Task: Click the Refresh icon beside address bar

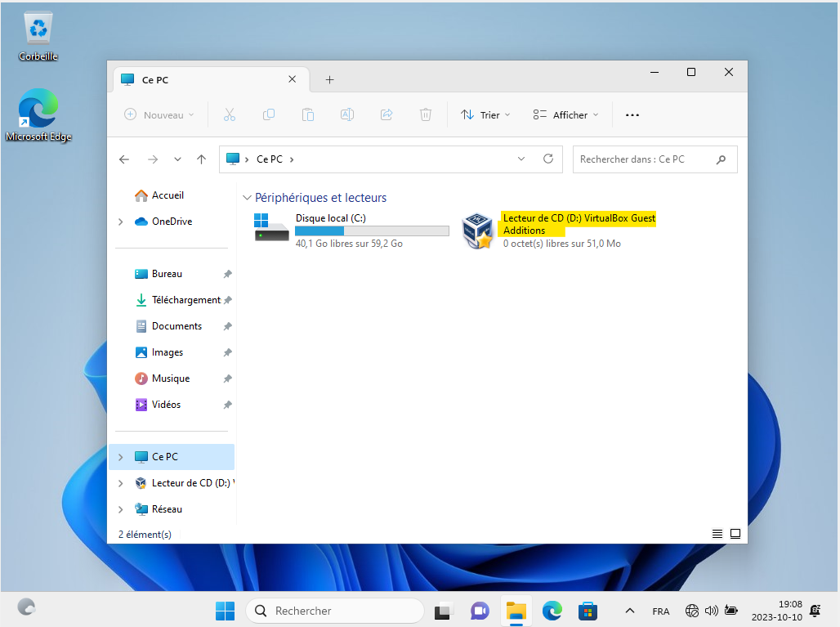Action: point(548,159)
